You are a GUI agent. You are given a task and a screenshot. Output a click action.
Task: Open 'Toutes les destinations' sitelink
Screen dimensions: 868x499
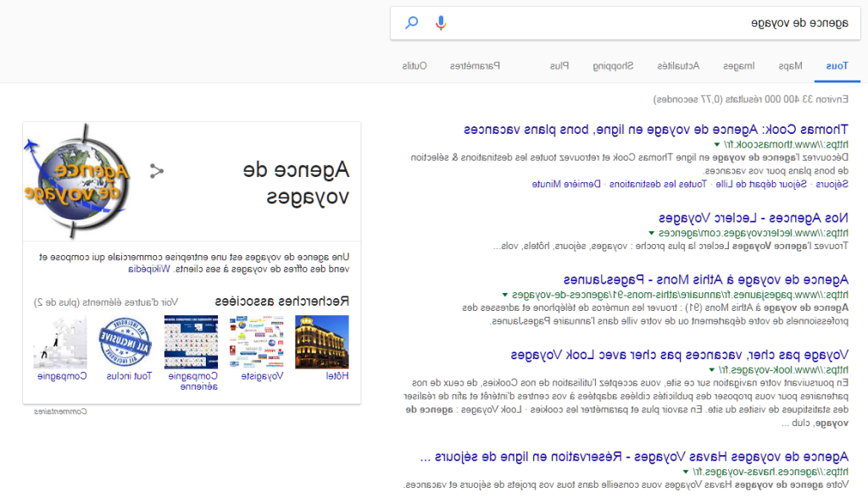(658, 184)
